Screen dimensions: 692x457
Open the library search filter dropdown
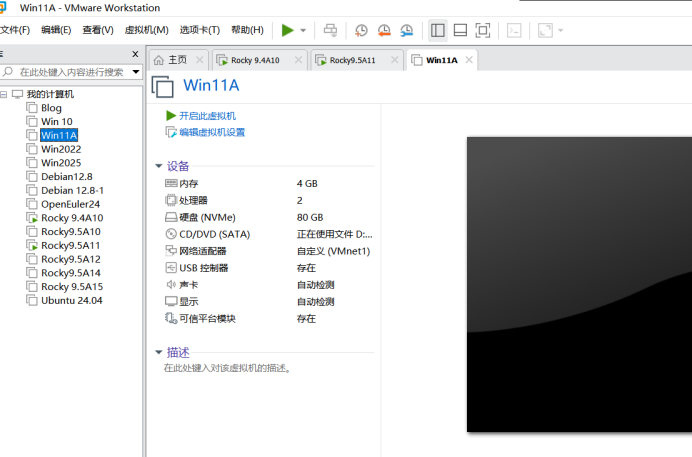pyautogui.click(x=136, y=72)
